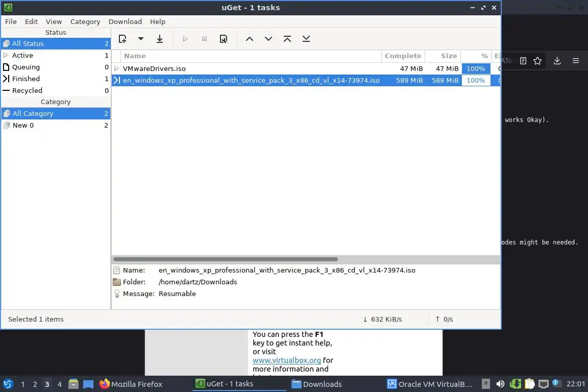Click the download speed 632 KiB/s indicator
Screen dimensions: 588x392
pos(382,319)
